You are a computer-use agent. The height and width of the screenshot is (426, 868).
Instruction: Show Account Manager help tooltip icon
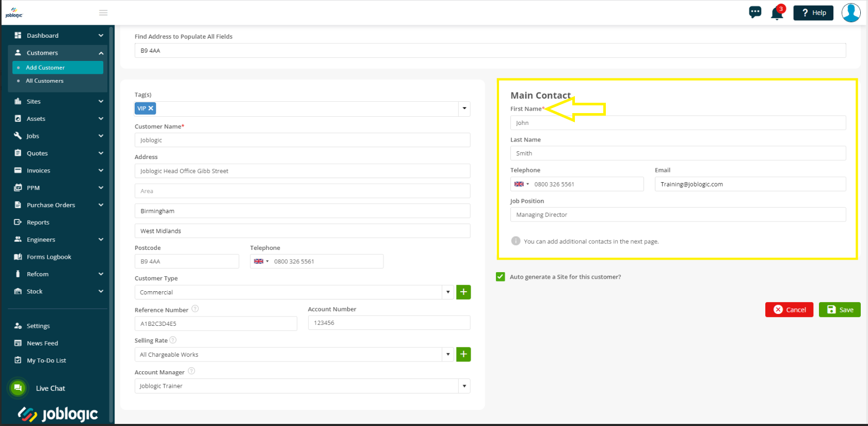point(191,371)
